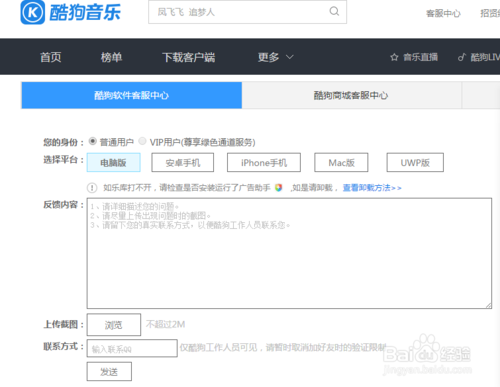Image resolution: width=500 pixels, height=387 pixels.
Task: Click the search magnifier icon
Action: [x=334, y=12]
